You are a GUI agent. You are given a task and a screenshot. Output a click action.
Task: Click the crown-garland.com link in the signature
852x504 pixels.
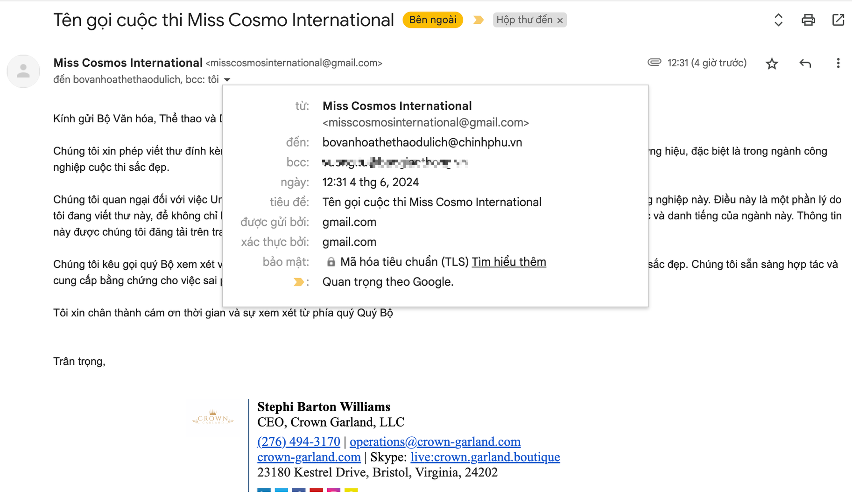point(308,457)
